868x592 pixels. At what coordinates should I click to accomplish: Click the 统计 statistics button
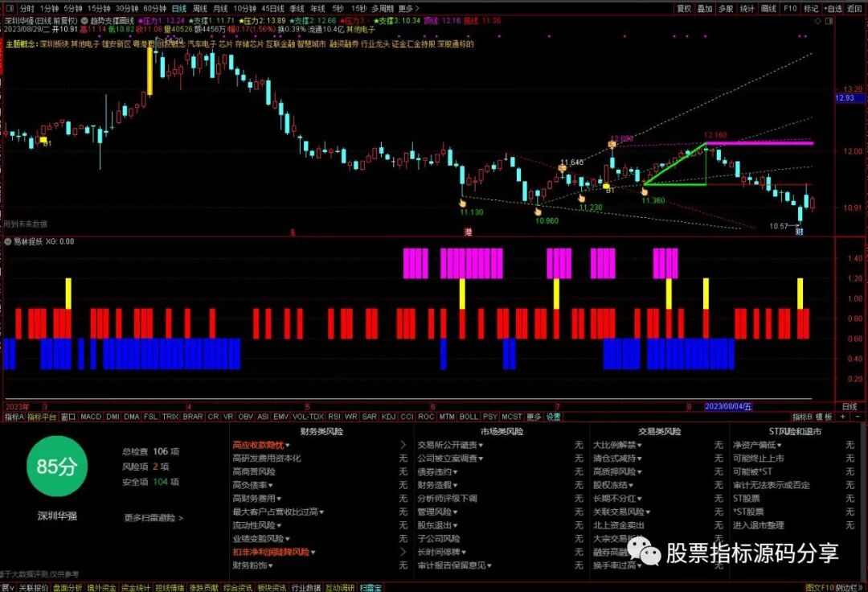click(747, 8)
